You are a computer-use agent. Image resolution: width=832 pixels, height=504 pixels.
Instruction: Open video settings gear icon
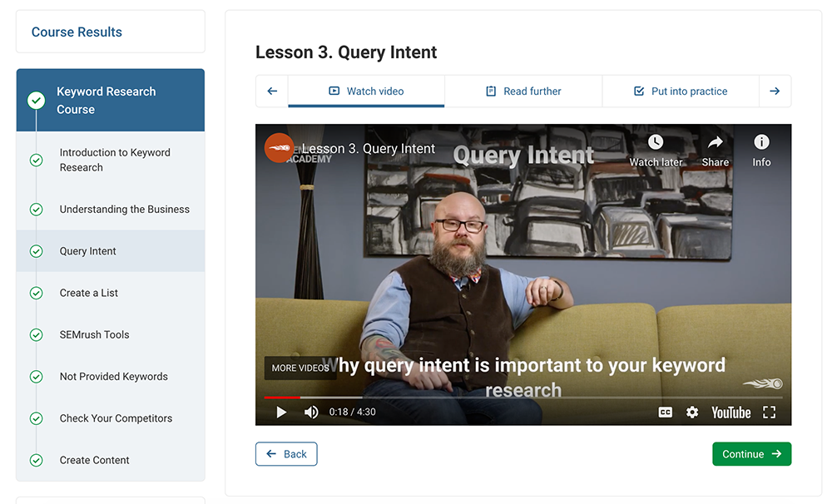click(x=692, y=413)
